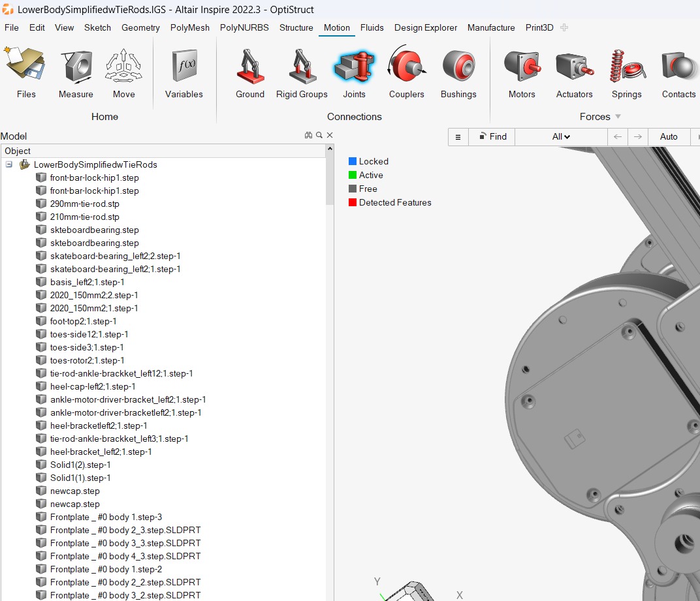Collapse the LowerBodySimplifiedwTieRods tree node
700x601 pixels.
click(x=9, y=164)
